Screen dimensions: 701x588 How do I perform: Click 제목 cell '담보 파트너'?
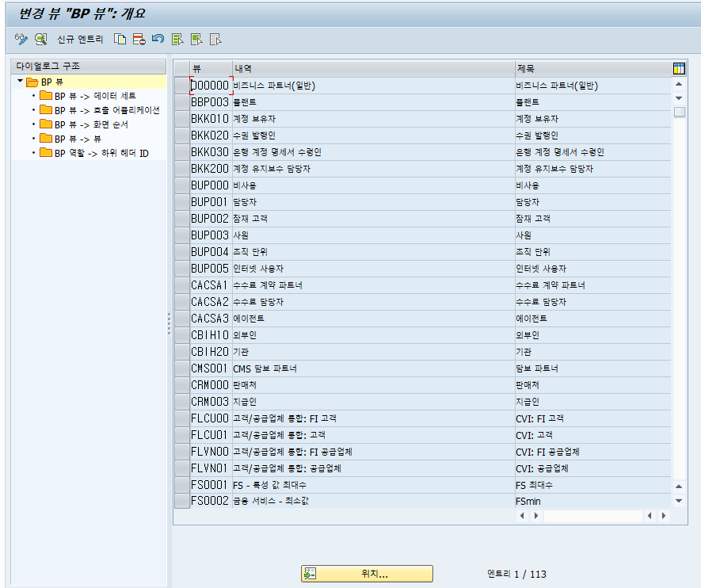click(592, 368)
